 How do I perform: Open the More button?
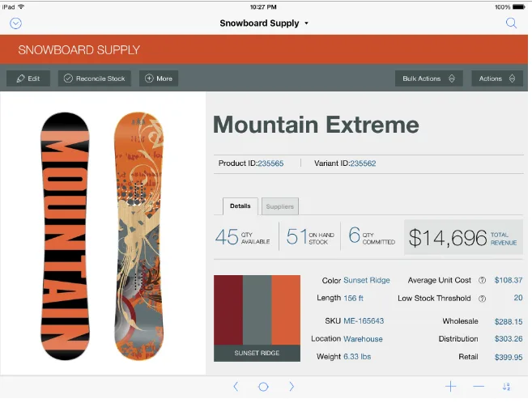pyautogui.click(x=159, y=78)
